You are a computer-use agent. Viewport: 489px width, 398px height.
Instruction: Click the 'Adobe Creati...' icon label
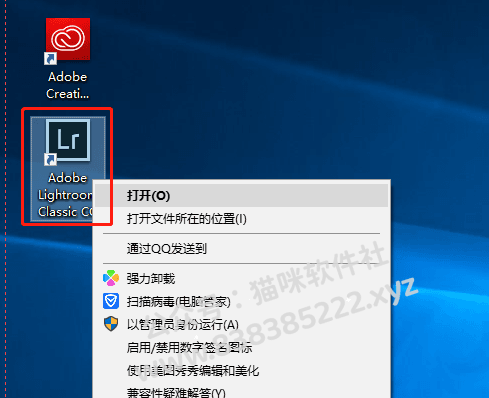pyautogui.click(x=68, y=85)
